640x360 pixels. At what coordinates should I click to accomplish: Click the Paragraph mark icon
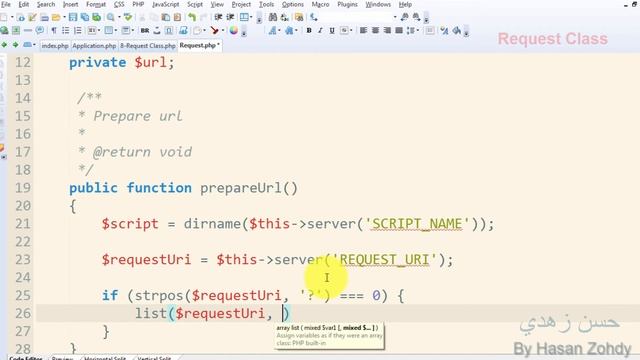[53, 31]
